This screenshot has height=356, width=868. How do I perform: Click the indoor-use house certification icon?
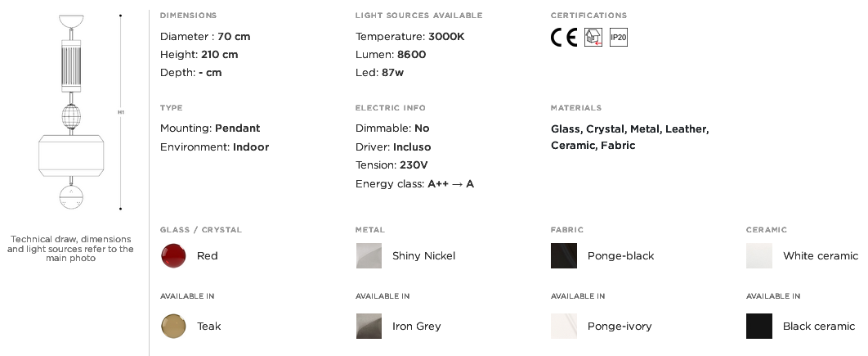(x=593, y=38)
